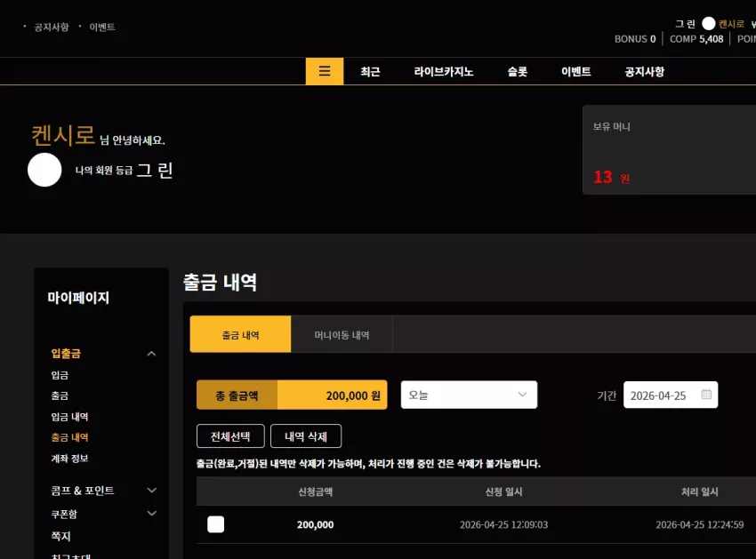Switch to the 머니이동 내역 tab

point(342,334)
